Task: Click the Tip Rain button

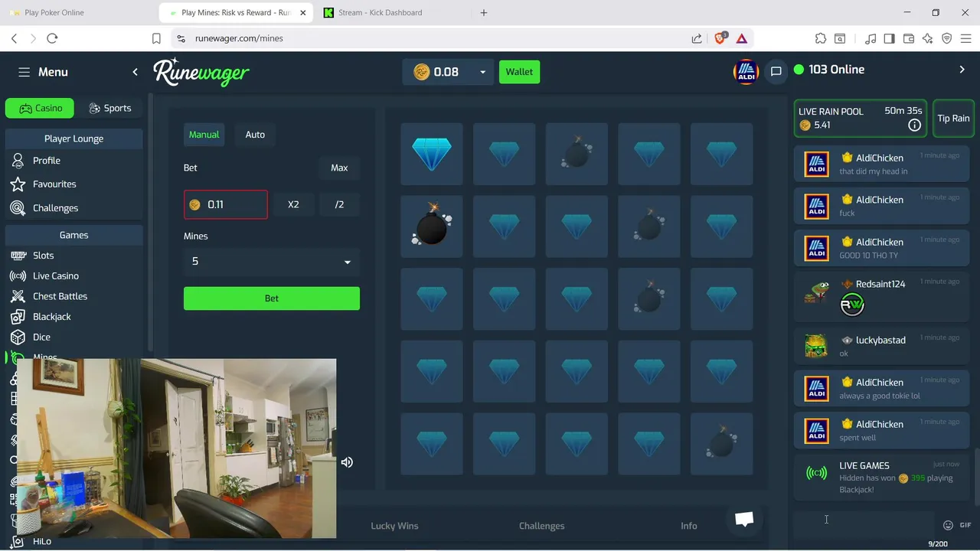Action: pos(953,119)
